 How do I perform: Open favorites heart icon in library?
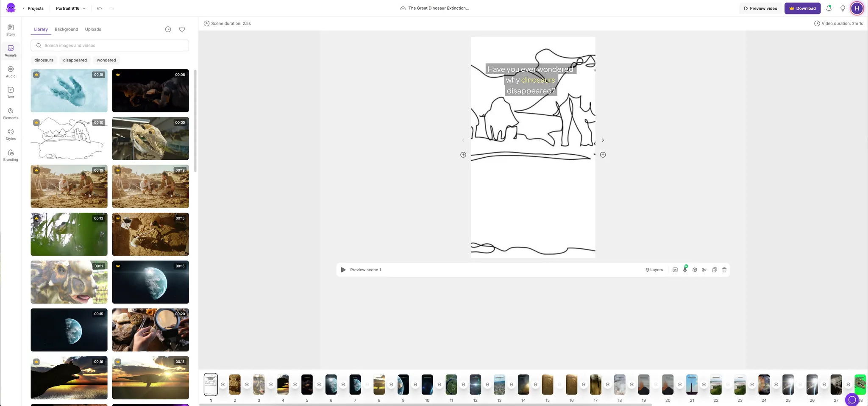coord(182,29)
